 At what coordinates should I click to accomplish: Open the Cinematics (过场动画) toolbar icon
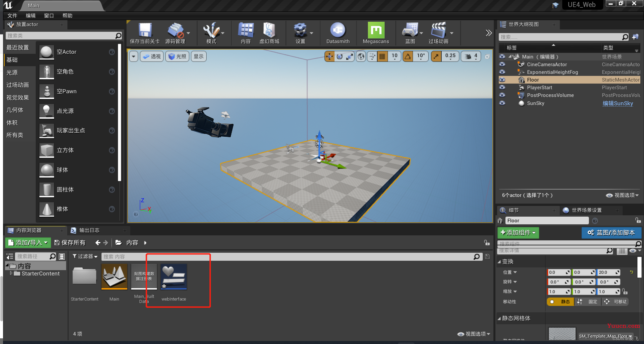tap(438, 33)
